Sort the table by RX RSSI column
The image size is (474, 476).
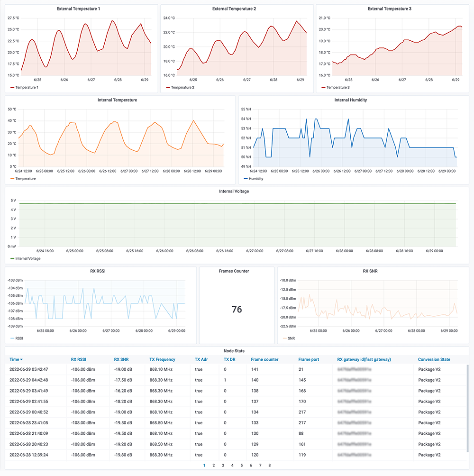pyautogui.click(x=79, y=359)
